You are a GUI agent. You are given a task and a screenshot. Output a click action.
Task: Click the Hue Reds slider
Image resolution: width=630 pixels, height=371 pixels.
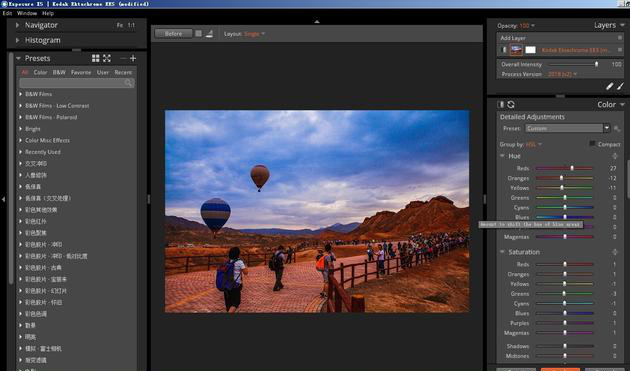tap(564, 168)
